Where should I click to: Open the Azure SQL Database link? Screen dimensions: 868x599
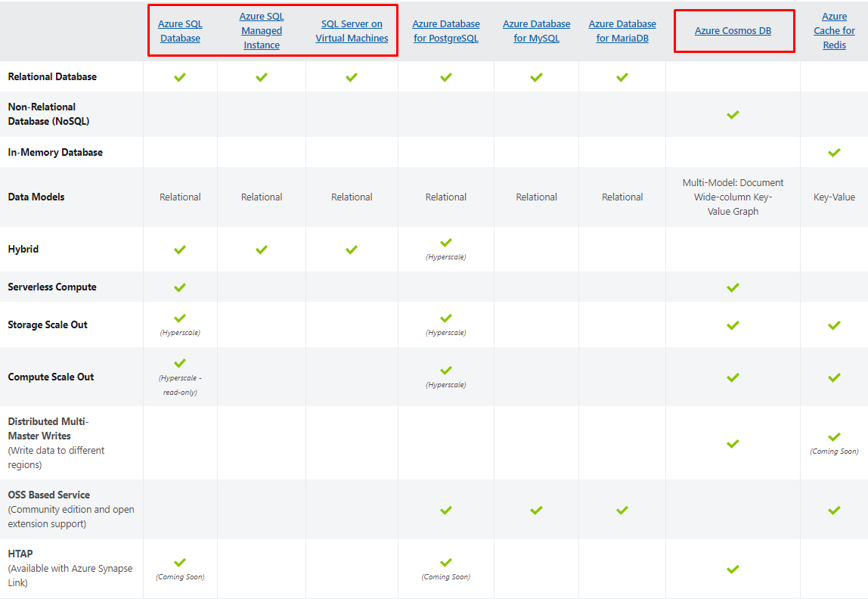[180, 31]
